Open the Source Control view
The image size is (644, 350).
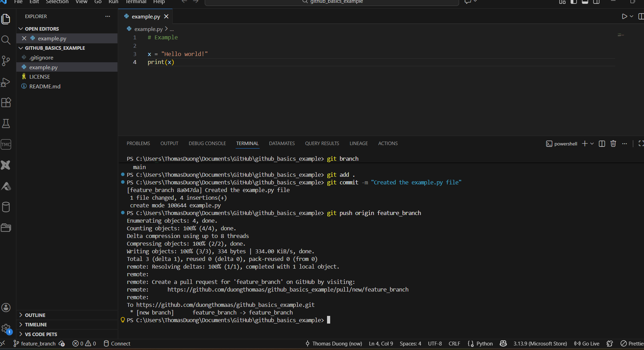click(x=6, y=61)
